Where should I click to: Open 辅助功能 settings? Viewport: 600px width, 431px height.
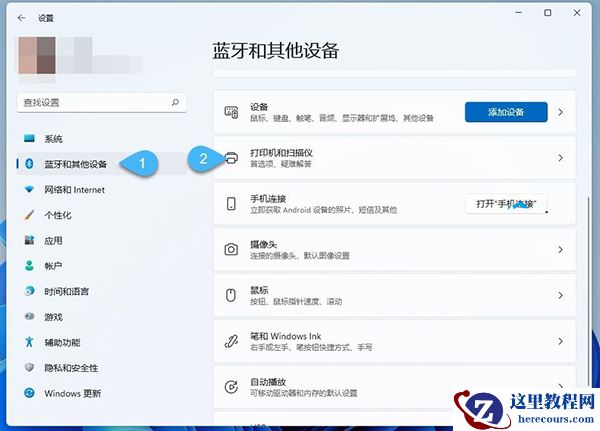(62, 342)
